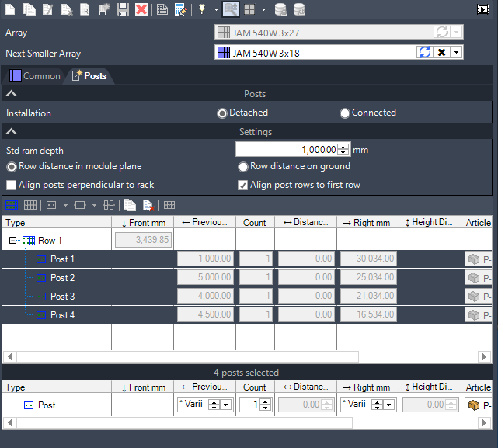Open the Array field dropdown arrow
The height and width of the screenshot is (448, 498).
[456, 32]
